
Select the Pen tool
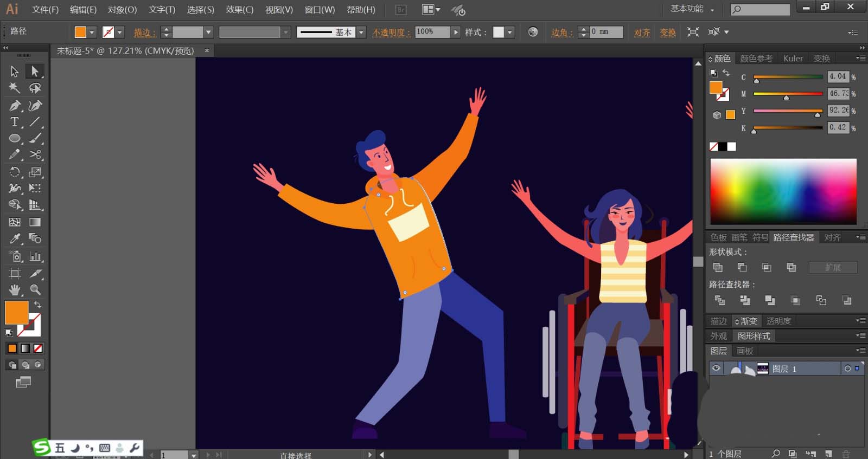pyautogui.click(x=15, y=106)
